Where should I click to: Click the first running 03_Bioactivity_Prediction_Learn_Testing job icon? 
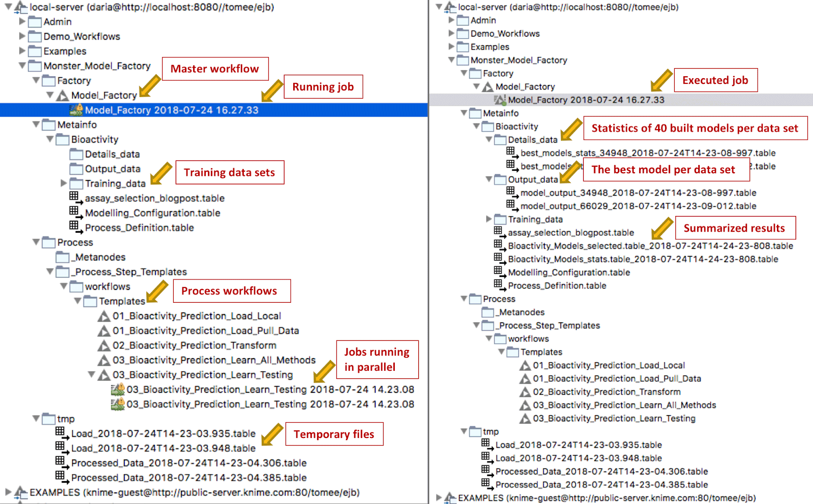[x=118, y=390]
